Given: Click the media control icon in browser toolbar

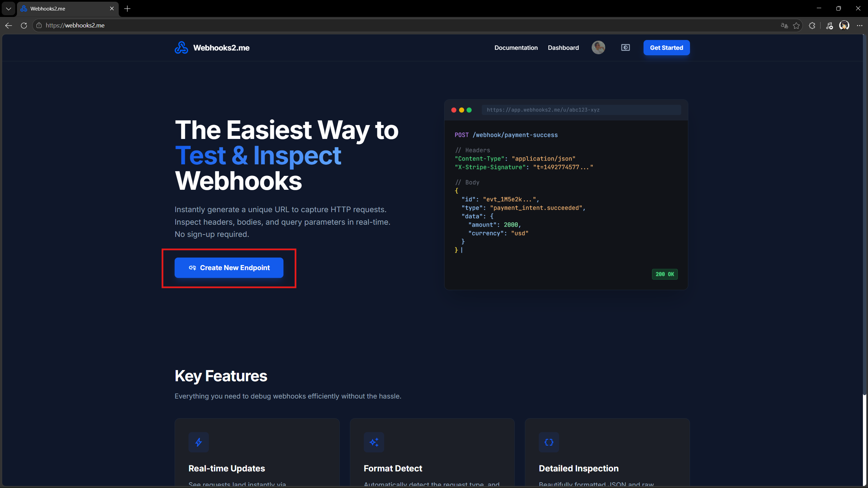Looking at the screenshot, I should click(x=829, y=25).
